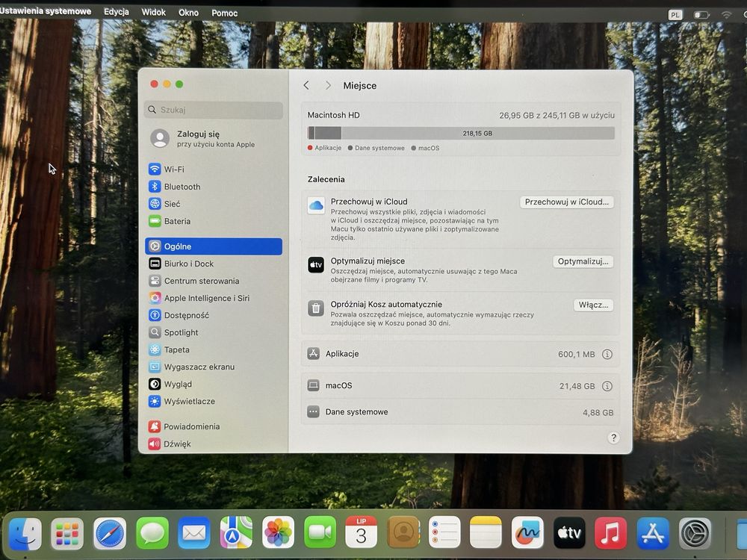Click the macOS 21,48 GB row
Viewport: 747px width, 560px height.
coord(460,386)
